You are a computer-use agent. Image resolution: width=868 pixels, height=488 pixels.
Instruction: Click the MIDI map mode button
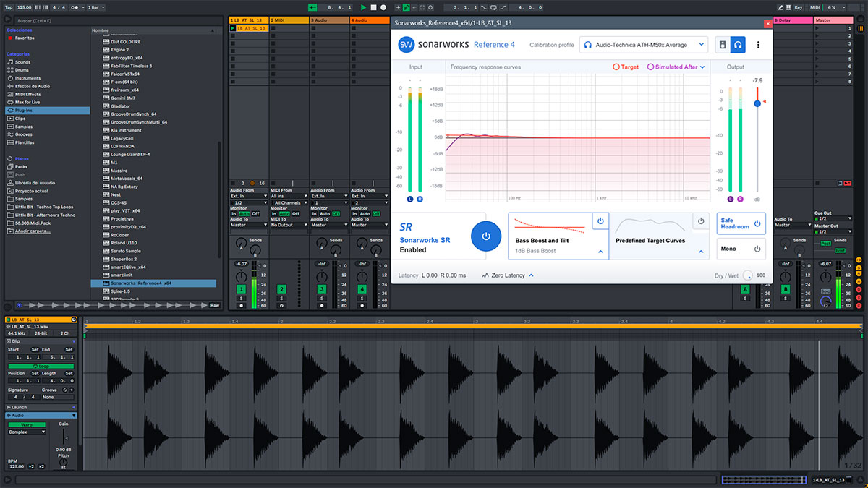click(815, 7)
